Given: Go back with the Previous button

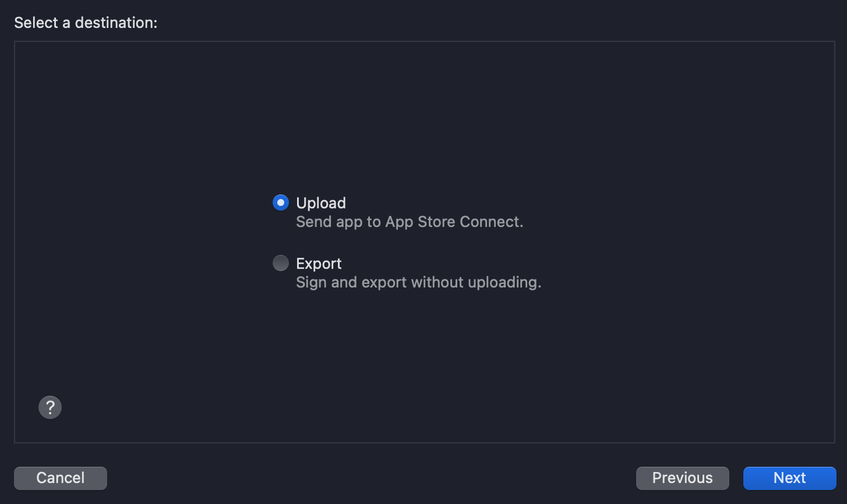Looking at the screenshot, I should click(x=682, y=478).
